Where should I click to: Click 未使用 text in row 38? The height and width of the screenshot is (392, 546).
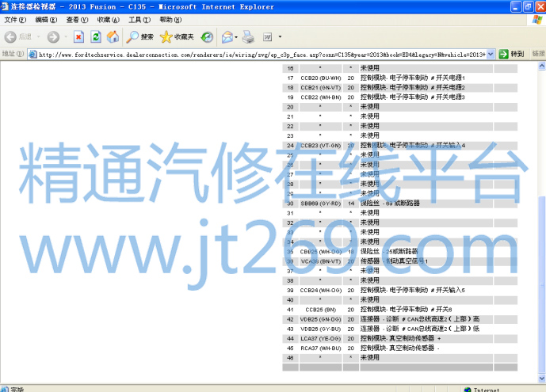pyautogui.click(x=369, y=280)
